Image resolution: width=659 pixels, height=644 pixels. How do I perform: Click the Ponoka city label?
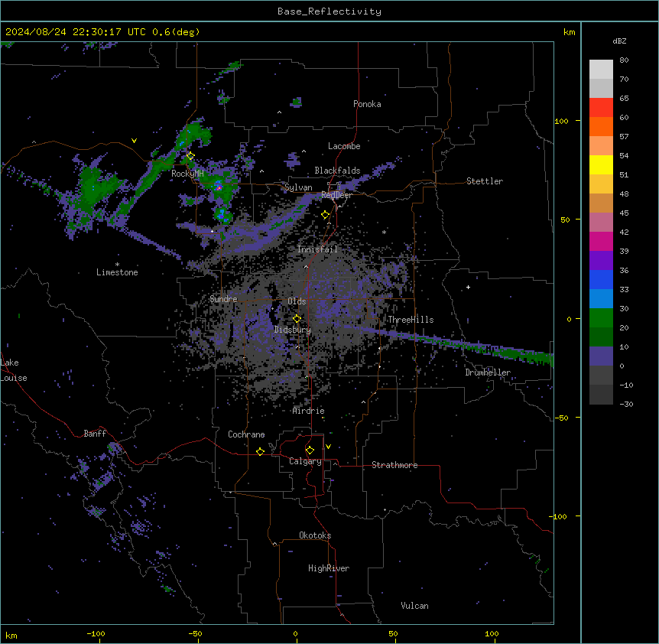pyautogui.click(x=367, y=104)
